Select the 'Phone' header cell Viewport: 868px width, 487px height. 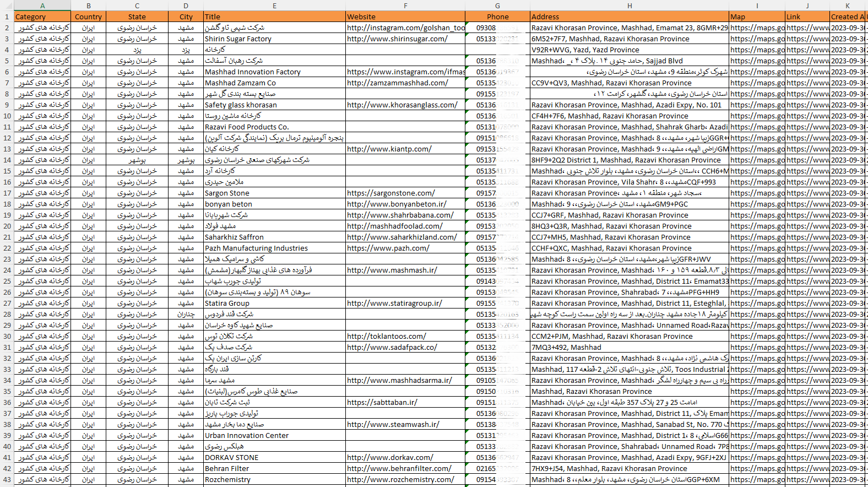point(497,17)
